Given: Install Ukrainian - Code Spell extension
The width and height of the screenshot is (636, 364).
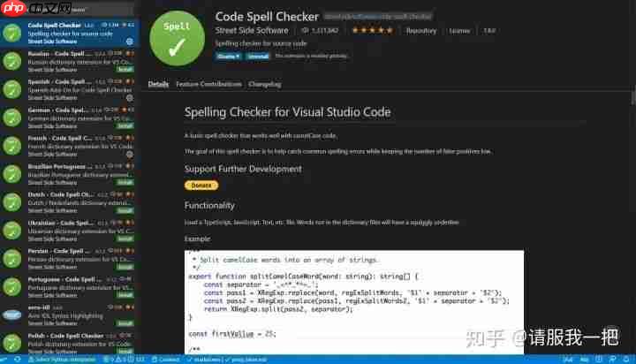Looking at the screenshot, I should coord(125,239).
